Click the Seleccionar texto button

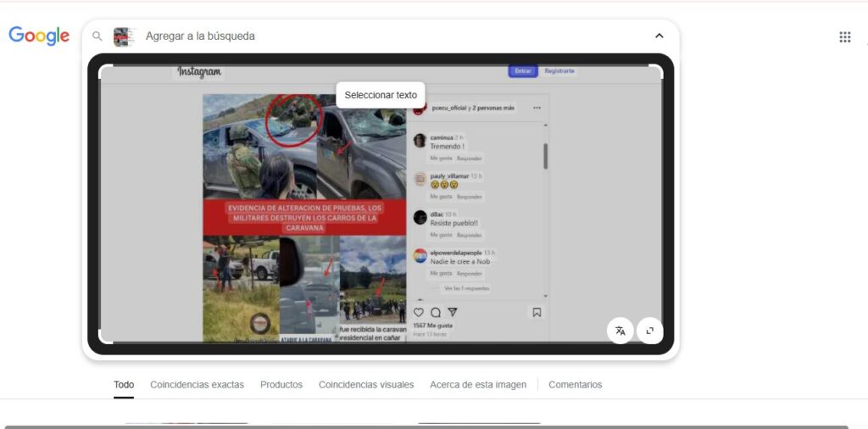[x=381, y=95]
